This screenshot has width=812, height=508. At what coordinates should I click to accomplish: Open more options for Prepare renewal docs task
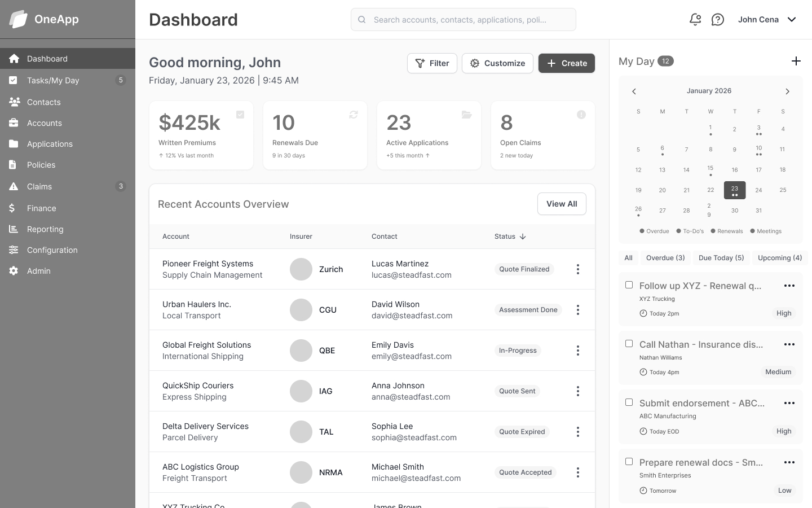point(789,462)
